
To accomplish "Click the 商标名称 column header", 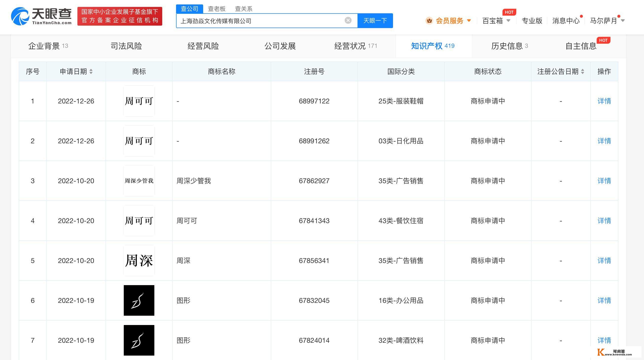I will click(221, 72).
